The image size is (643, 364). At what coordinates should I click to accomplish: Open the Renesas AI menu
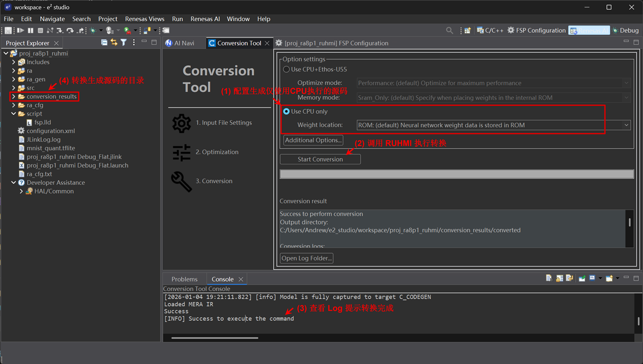(205, 19)
